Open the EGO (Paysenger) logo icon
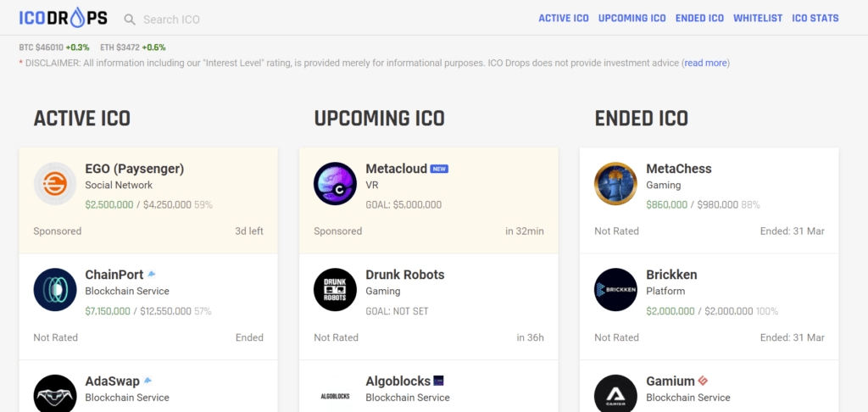The image size is (868, 412). pos(55,183)
